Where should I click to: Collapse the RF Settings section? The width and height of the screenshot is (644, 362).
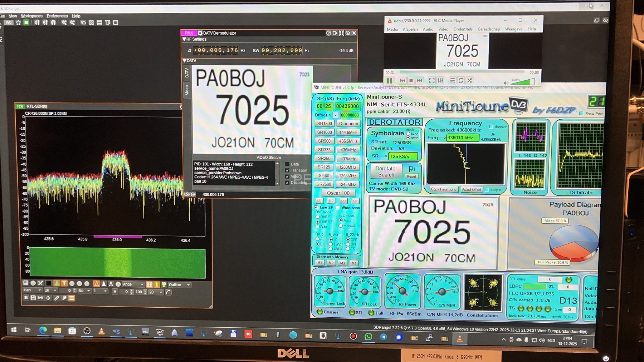(x=185, y=39)
